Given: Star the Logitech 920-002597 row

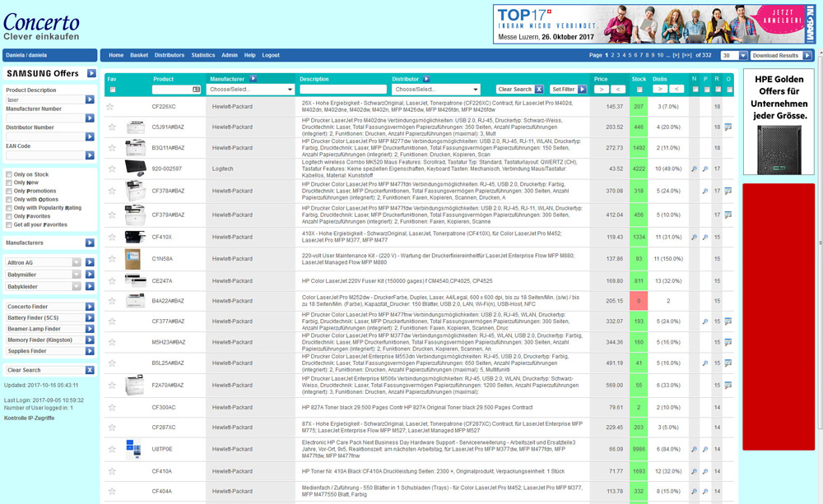Looking at the screenshot, I should pyautogui.click(x=112, y=169).
